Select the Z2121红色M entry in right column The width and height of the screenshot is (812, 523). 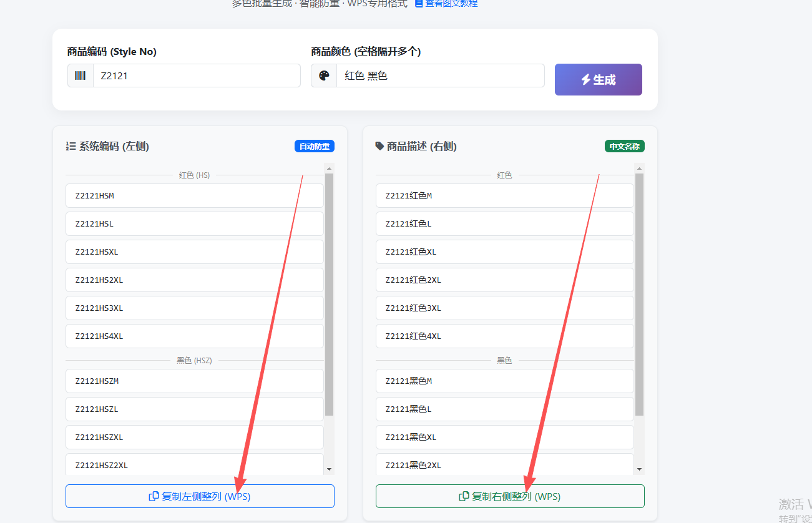point(504,195)
